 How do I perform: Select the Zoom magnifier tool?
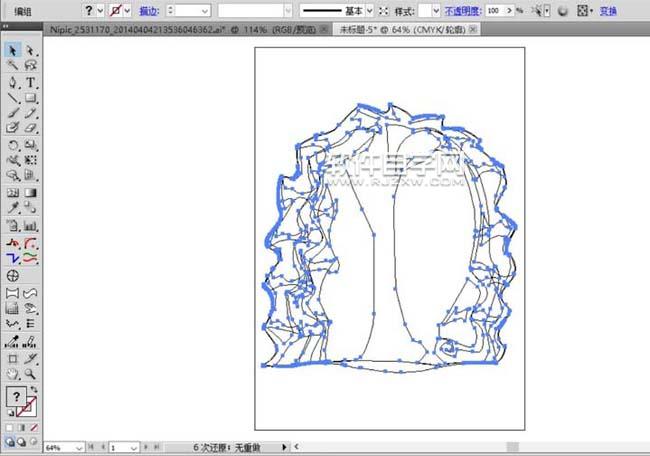(x=30, y=374)
